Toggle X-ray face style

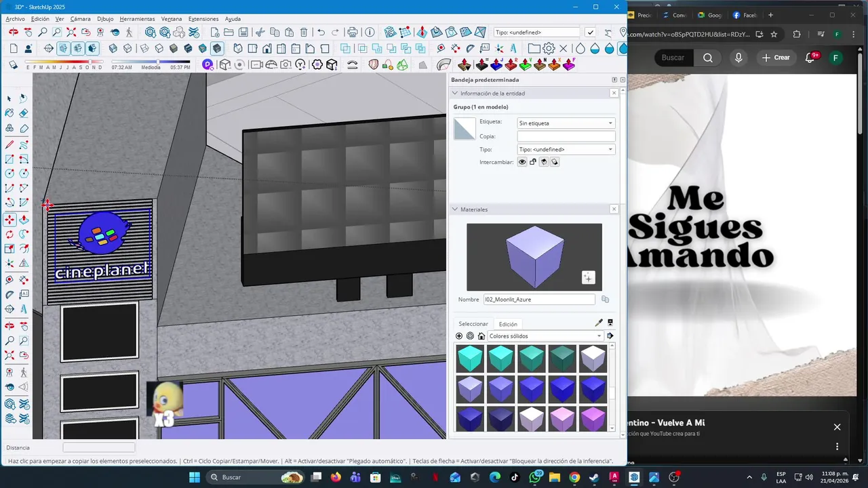113,48
